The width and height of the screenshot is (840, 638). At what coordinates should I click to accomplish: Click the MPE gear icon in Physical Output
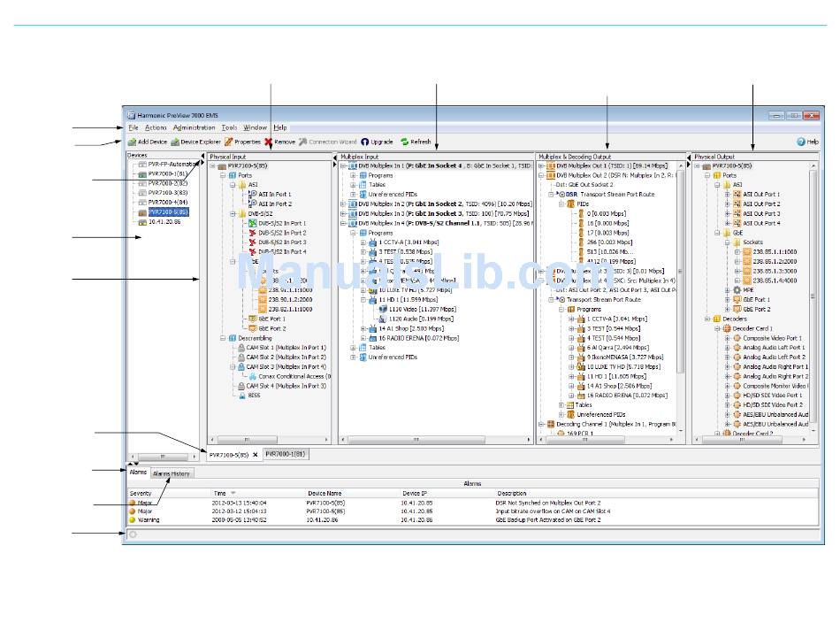coord(737,290)
